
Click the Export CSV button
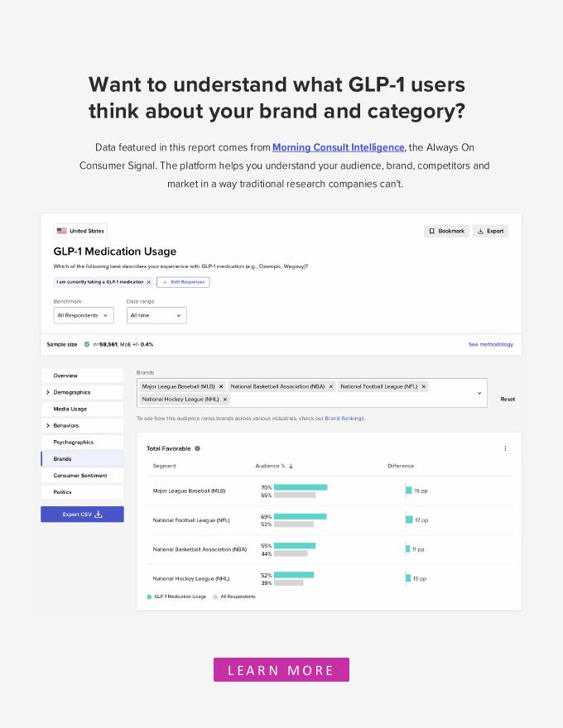(82, 515)
